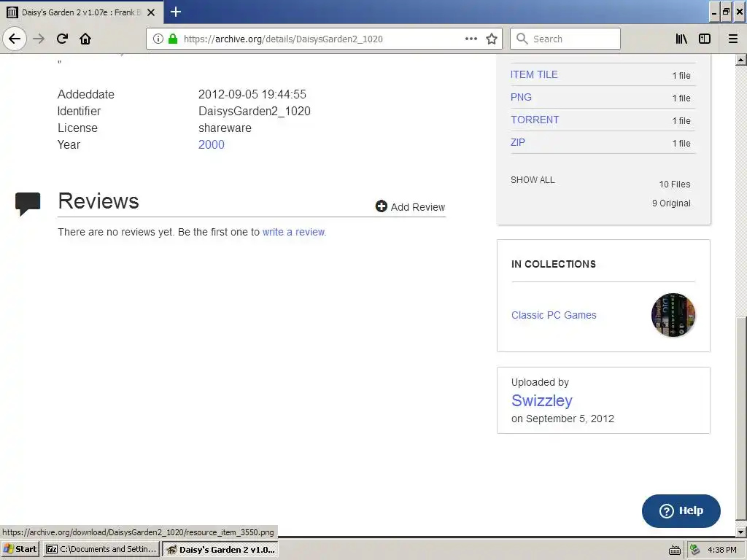
Task: Click the Reviews heading text
Action: click(x=98, y=201)
